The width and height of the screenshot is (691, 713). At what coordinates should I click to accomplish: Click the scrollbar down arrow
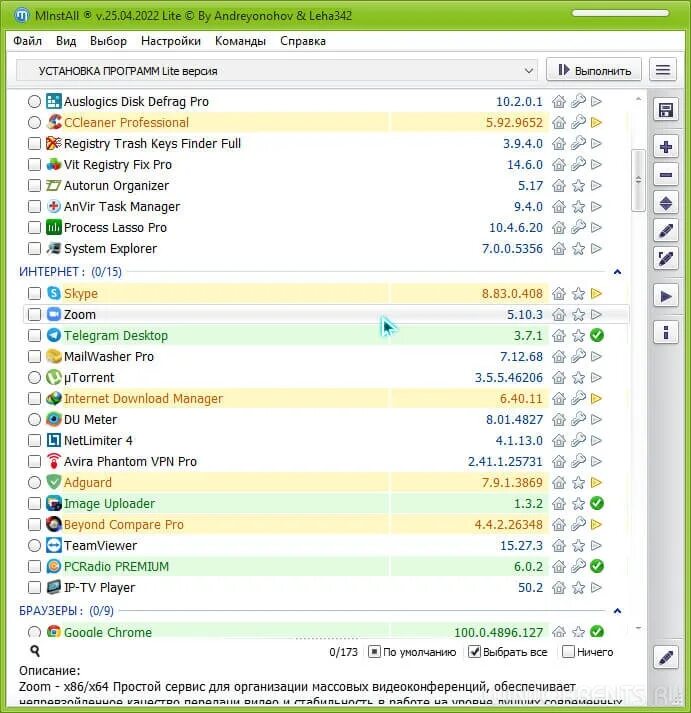coord(638,628)
